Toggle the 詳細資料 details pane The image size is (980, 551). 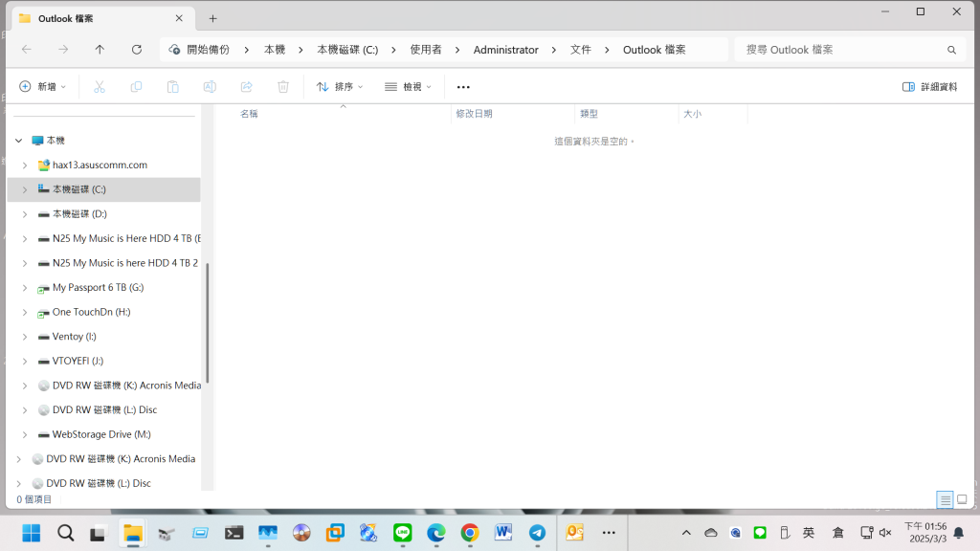[x=929, y=87]
